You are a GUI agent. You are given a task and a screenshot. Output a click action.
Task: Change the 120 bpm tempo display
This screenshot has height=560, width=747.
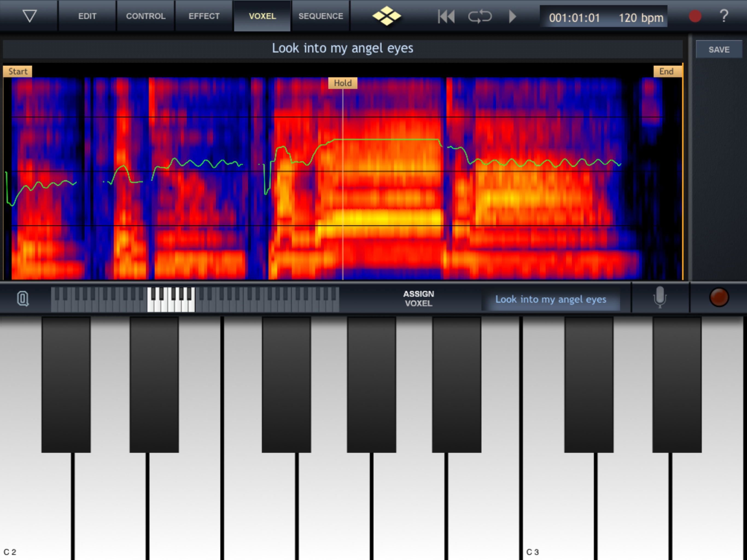641,17
